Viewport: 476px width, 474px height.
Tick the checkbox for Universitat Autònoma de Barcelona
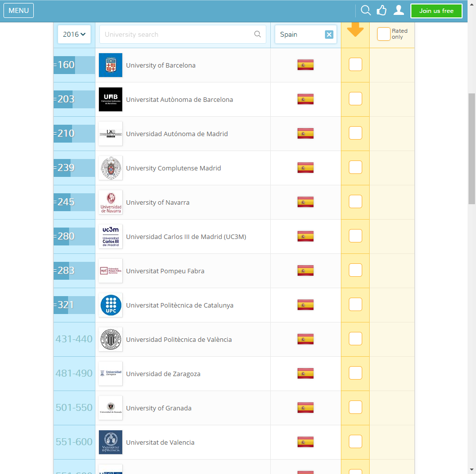pyautogui.click(x=355, y=99)
